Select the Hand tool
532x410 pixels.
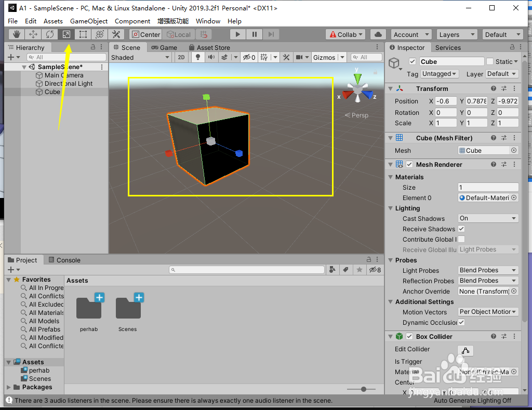16,34
